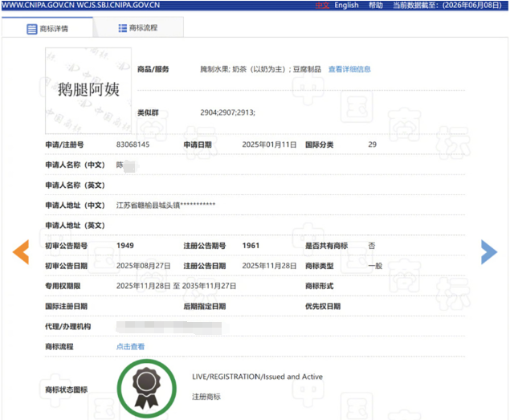
Task: Open the 帮助 help link
Action: coord(376,5)
